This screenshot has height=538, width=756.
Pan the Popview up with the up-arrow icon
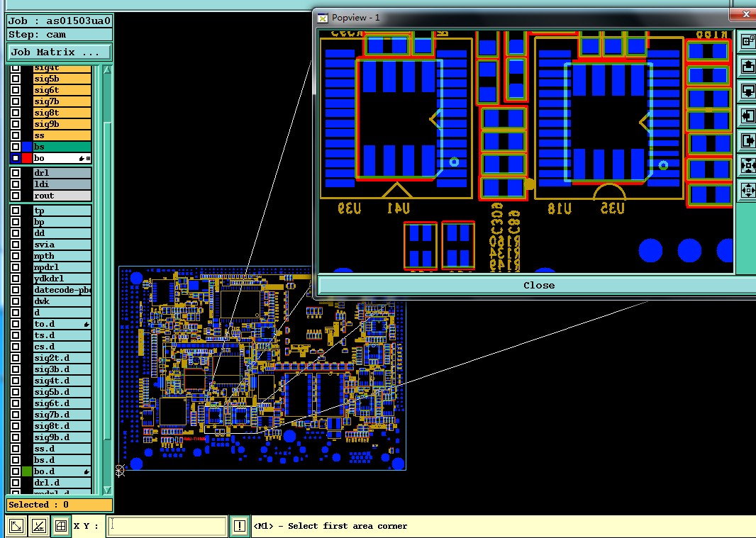(747, 66)
